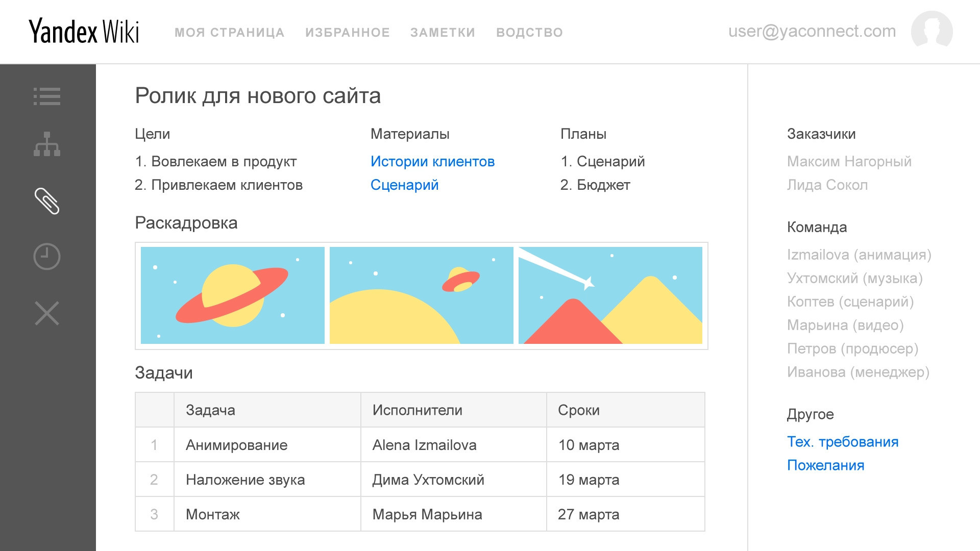Open attachments via the paperclip icon
Viewport: 980px width, 551px height.
[x=47, y=201]
